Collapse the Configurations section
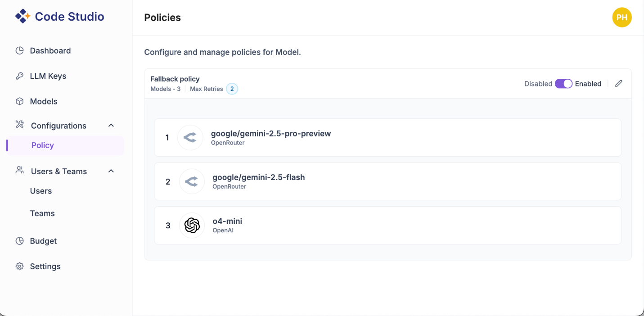This screenshot has width=644, height=316. 111,125
